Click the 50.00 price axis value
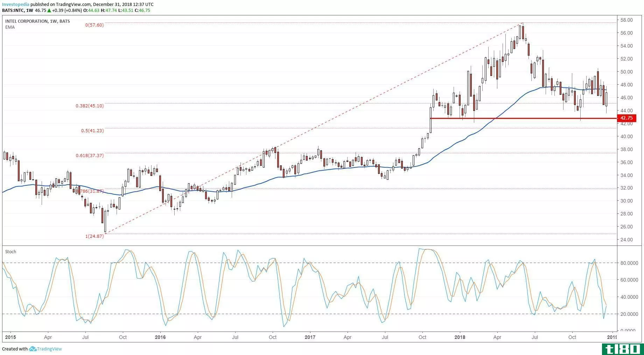 626,72
